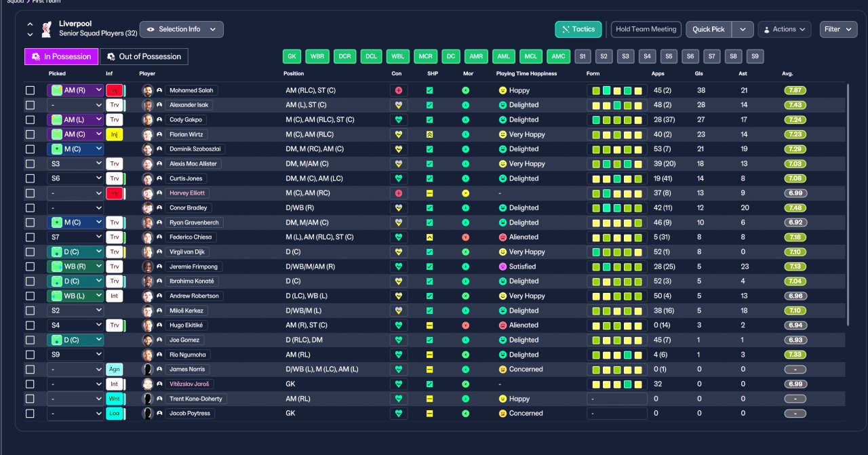Tick the checkbox beside Alexander Isak

coord(30,105)
